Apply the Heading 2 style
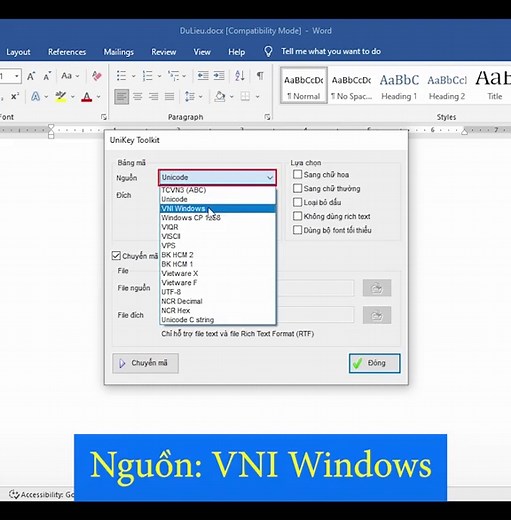The height and width of the screenshot is (520, 511). [447, 86]
